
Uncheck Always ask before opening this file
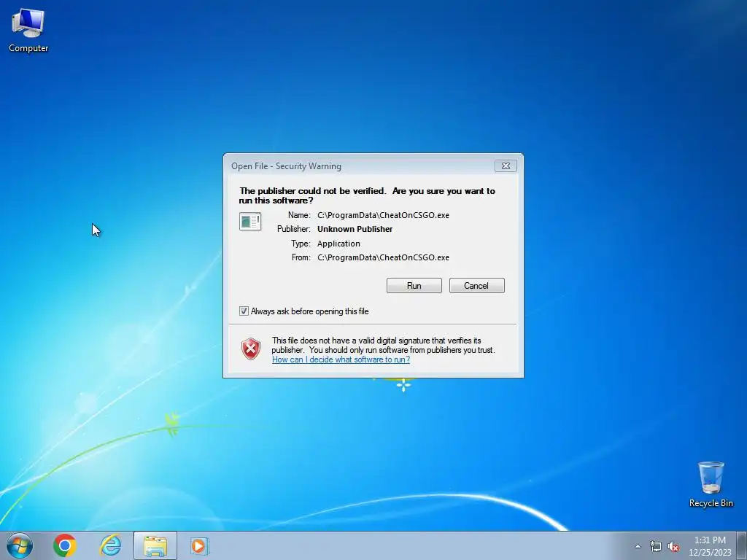pos(244,311)
